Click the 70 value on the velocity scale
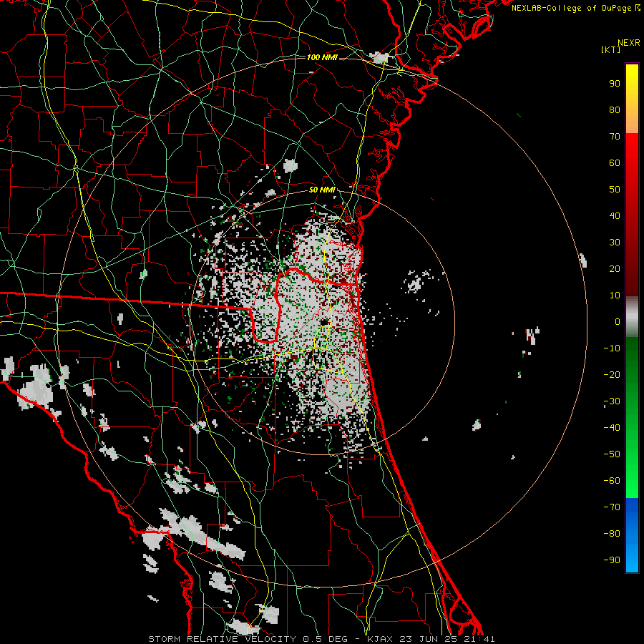The height and width of the screenshot is (644, 644). 615,137
